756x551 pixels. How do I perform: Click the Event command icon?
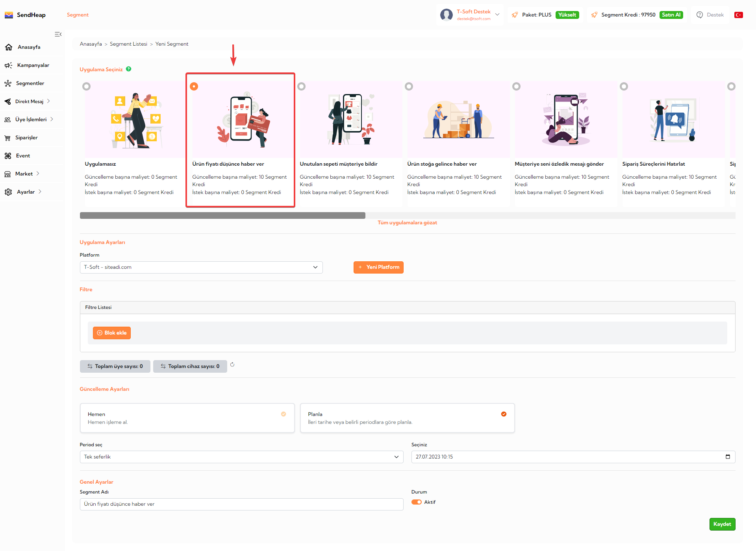coord(8,156)
